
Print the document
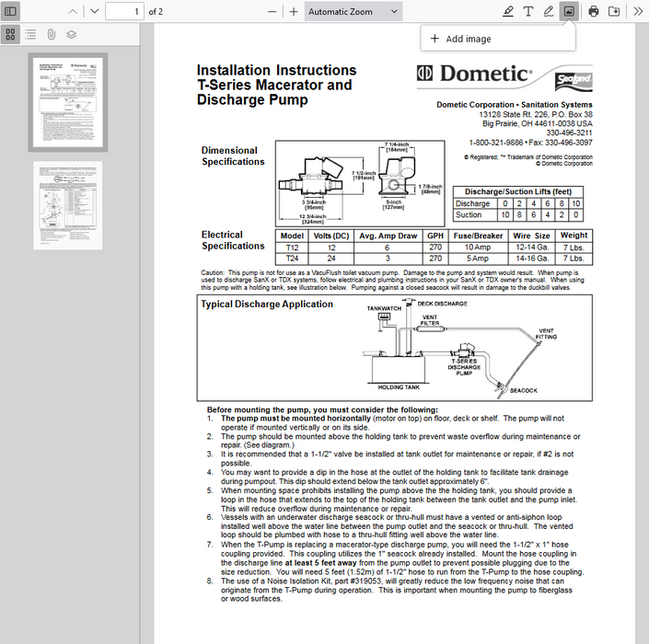coord(594,11)
